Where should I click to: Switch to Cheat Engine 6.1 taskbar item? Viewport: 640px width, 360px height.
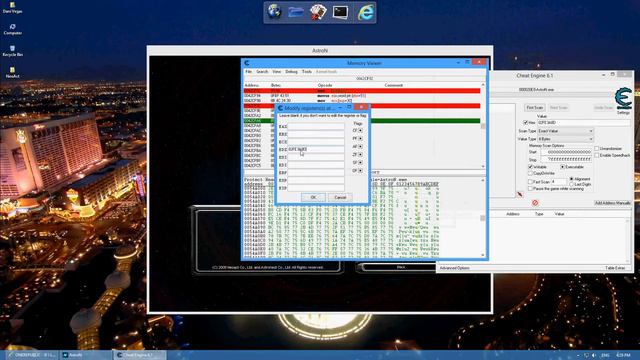pos(140,355)
